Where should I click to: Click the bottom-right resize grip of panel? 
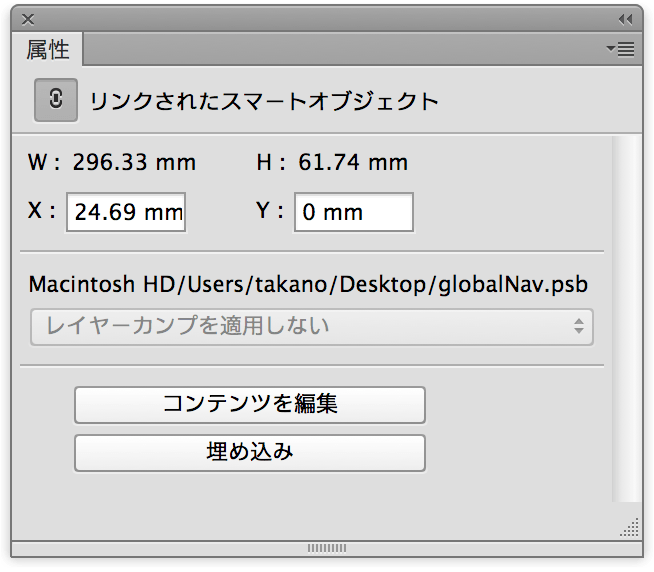(x=630, y=527)
